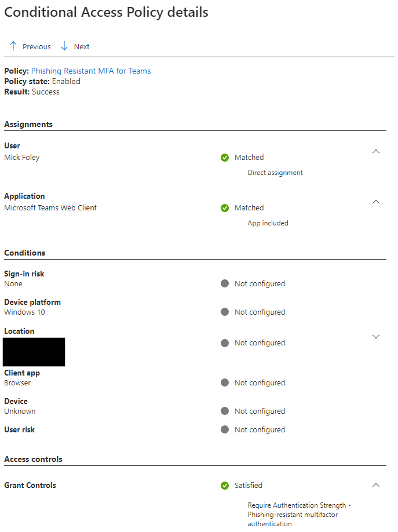Click green Matched checkmark for Application
The image size is (398, 532).
225,208
